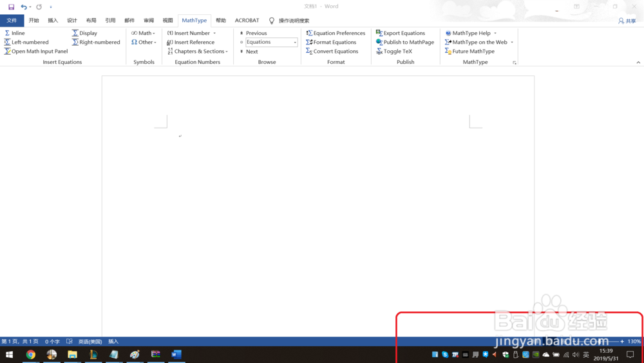Open spelling proofing status icon
Viewport: 644px width, 363px height.
tap(70, 341)
